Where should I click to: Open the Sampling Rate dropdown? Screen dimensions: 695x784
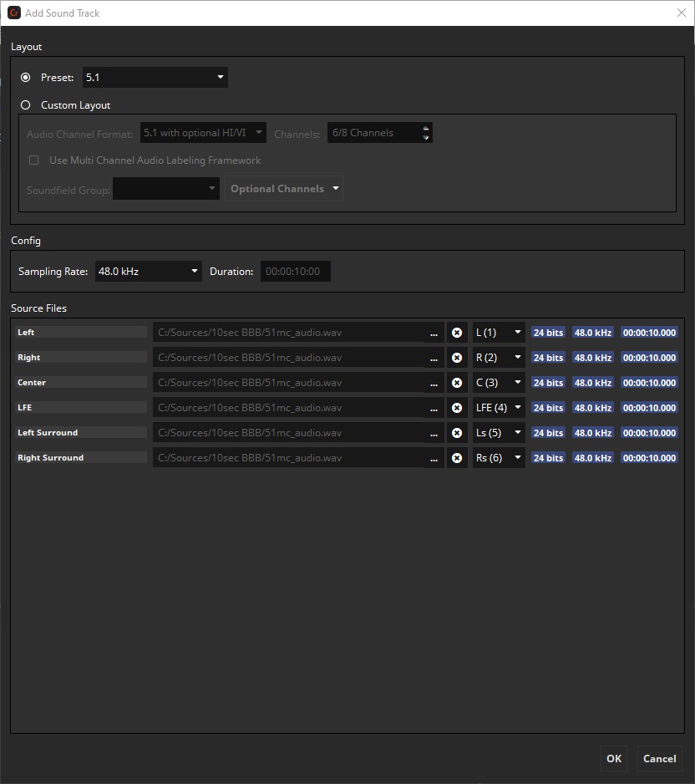[x=149, y=272]
